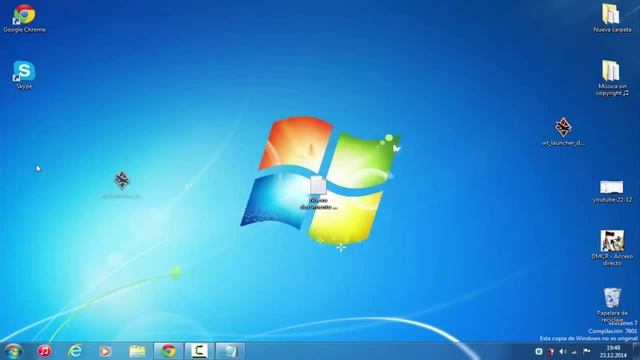The width and height of the screenshot is (640, 360).
Task: Open the DMCR - Acceso directo shortcut
Action: pos(612,247)
